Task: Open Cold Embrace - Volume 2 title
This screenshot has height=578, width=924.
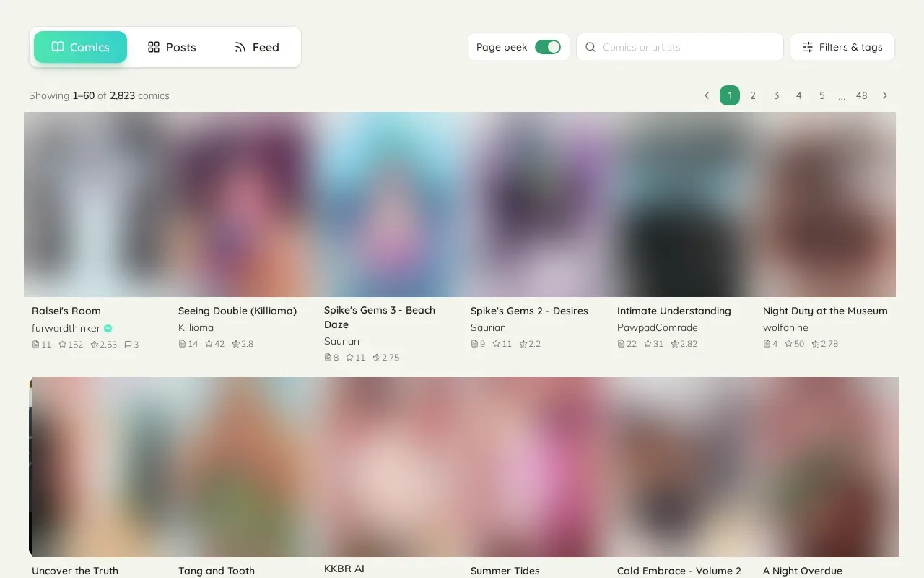Action: [x=679, y=571]
